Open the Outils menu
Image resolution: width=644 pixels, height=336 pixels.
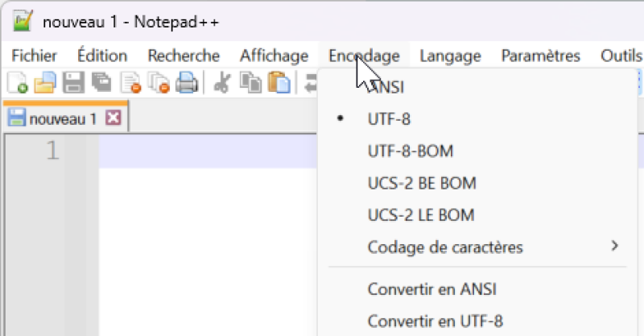coord(621,56)
